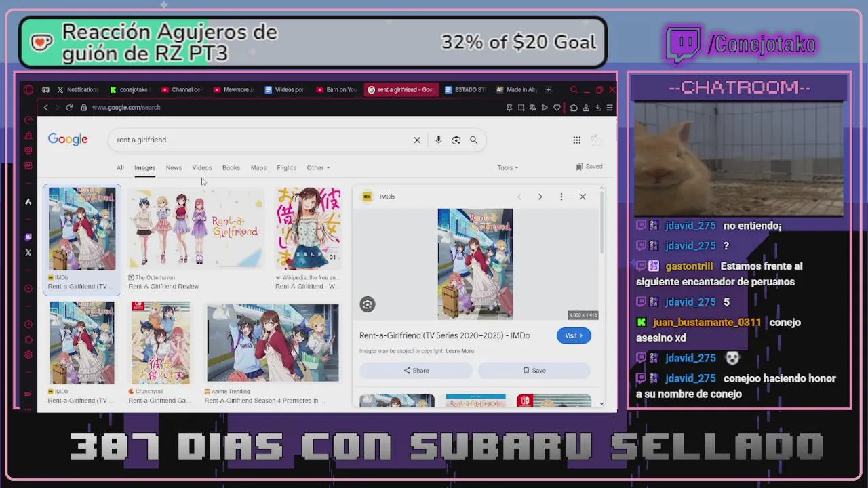Open sidebar player icon
Viewport: 868px width, 488px height.
pos(28,289)
